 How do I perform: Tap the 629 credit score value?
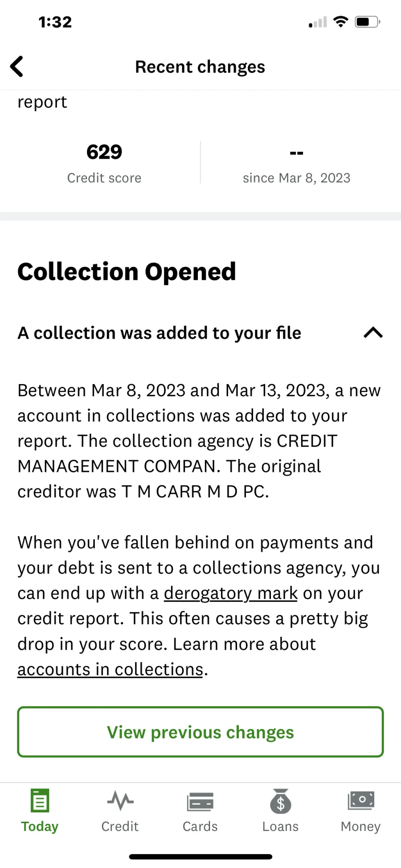point(104,152)
